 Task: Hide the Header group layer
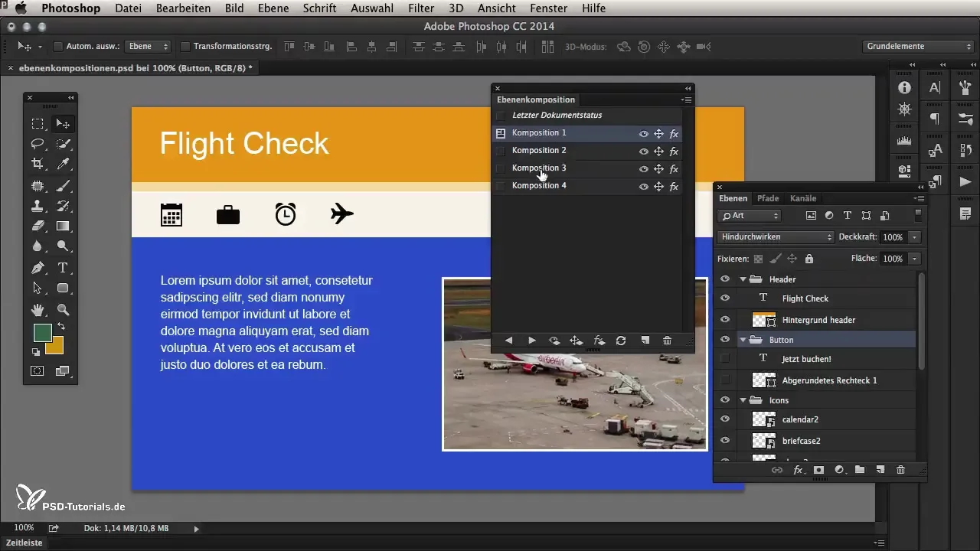click(x=725, y=279)
